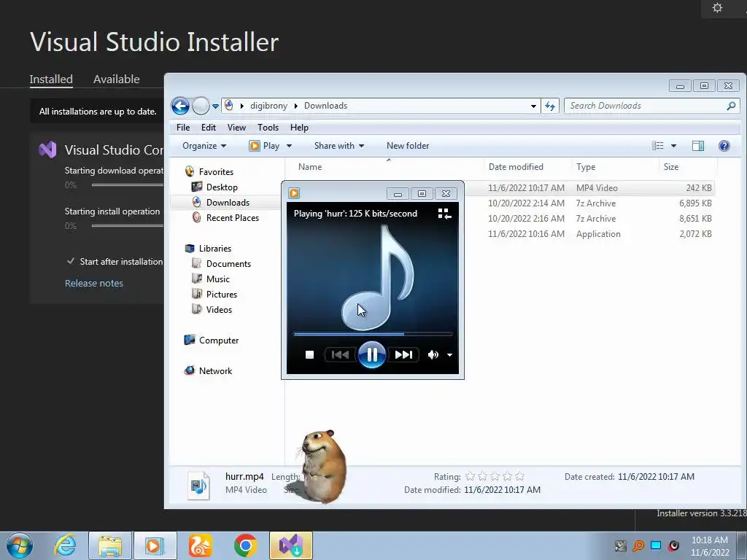Click digibrony in the address breadcrumb

click(268, 106)
